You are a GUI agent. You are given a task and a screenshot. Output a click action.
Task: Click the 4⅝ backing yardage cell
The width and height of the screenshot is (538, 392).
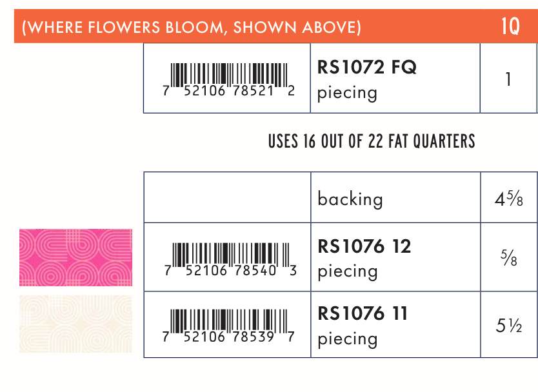(x=508, y=197)
